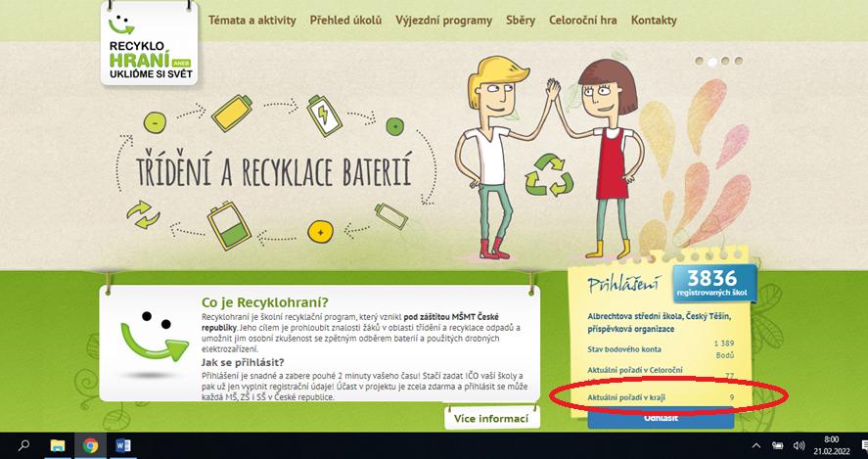Click the 3836 registrovaných škol badge

[x=715, y=283]
